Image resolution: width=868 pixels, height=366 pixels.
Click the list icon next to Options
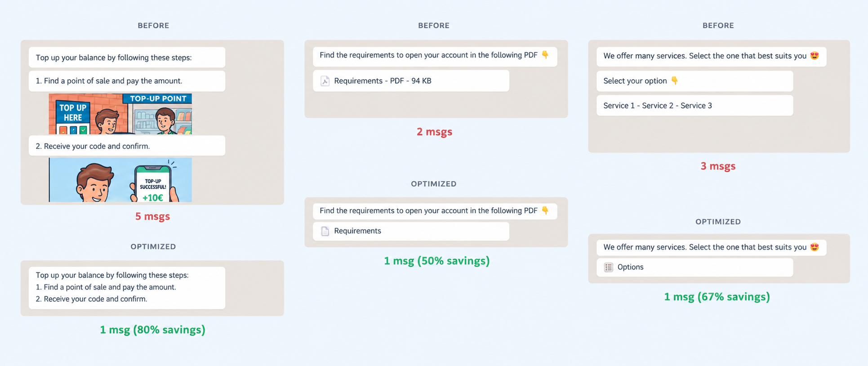point(608,267)
